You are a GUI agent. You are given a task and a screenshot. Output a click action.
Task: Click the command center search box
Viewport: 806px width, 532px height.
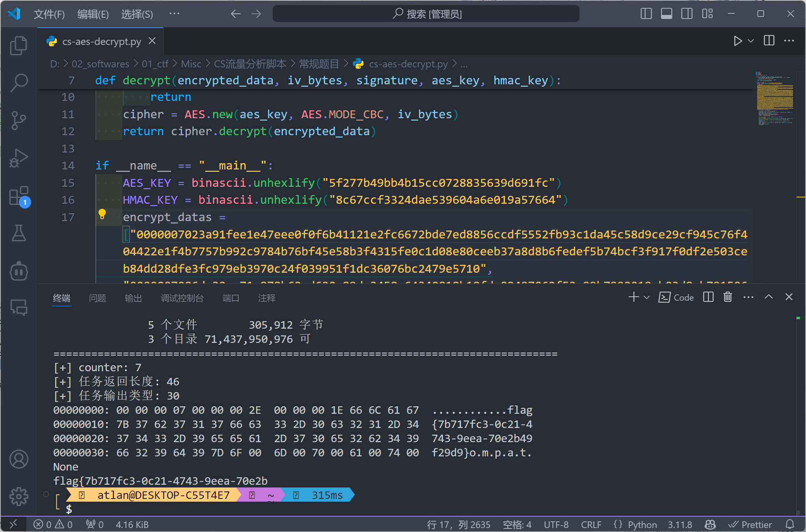coord(426,14)
